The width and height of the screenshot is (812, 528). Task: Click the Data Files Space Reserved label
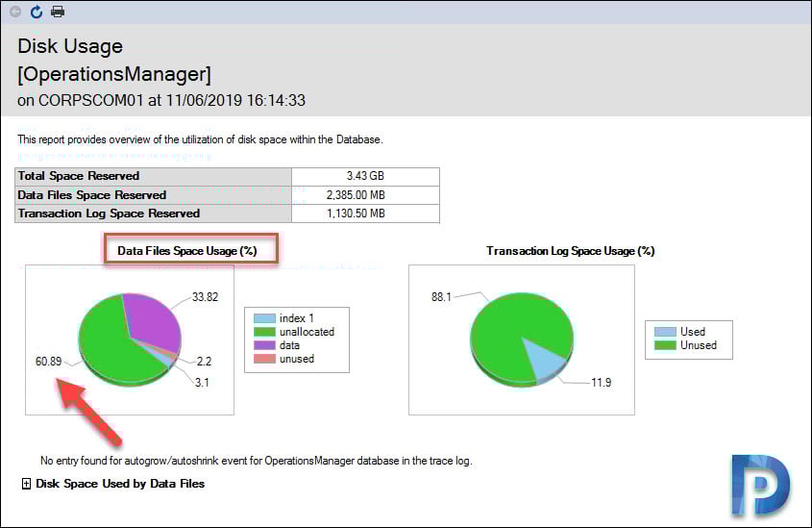click(91, 195)
